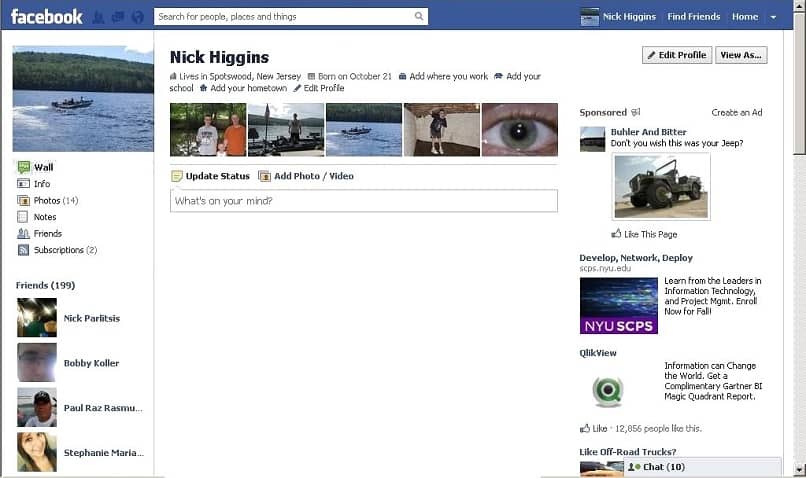Image resolution: width=806 pixels, height=478 pixels.
Task: Open the messages icon in top bar
Action: point(117,17)
